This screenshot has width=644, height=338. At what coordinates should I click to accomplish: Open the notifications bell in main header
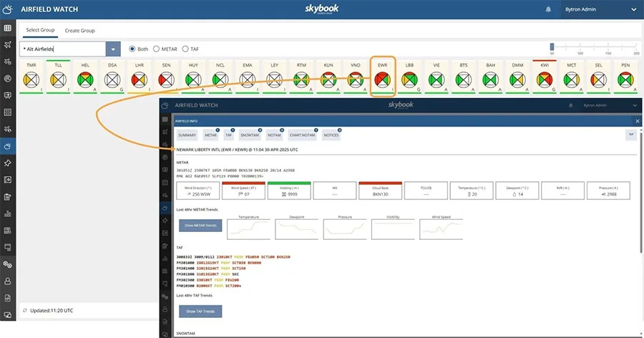[548, 9]
